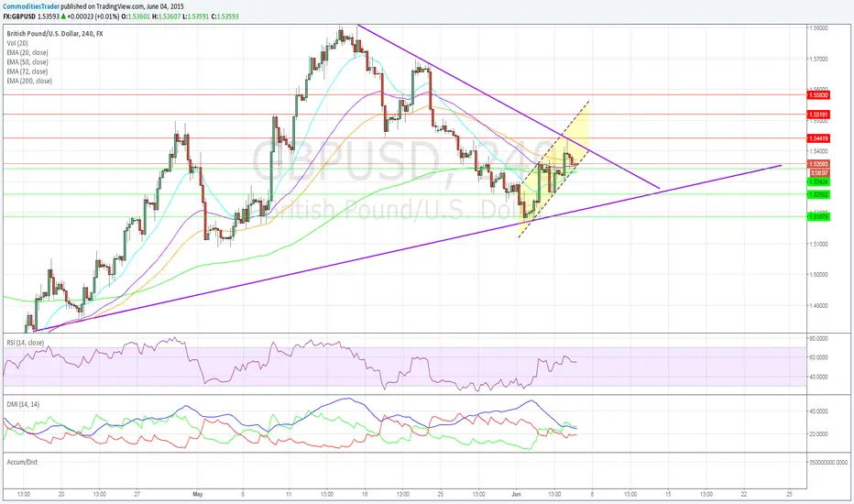Click the red 1.55191 resistance price label
The height and width of the screenshot is (504, 854).
[x=819, y=115]
